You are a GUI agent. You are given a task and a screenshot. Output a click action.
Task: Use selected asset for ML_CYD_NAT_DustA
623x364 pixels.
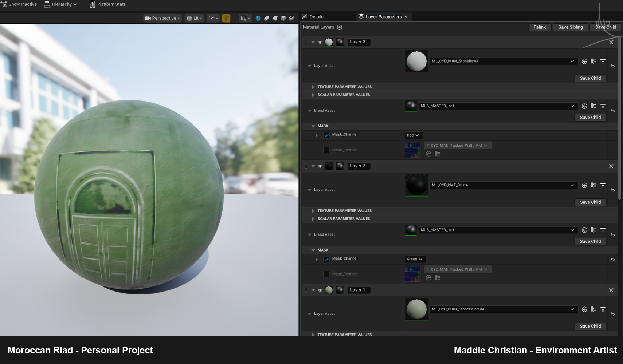point(584,185)
